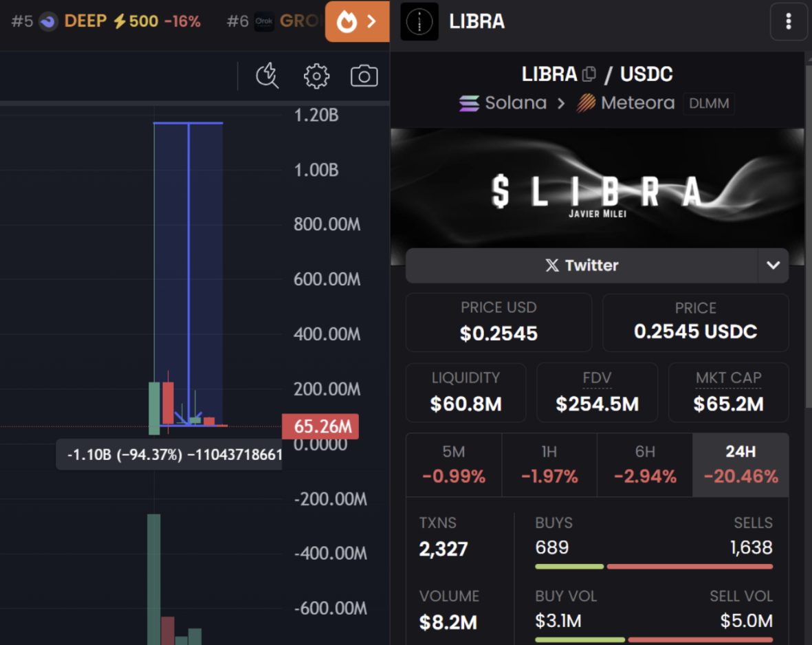This screenshot has width=812, height=645.
Task: Click the VOLUME $8.2M value
Action: click(x=448, y=622)
